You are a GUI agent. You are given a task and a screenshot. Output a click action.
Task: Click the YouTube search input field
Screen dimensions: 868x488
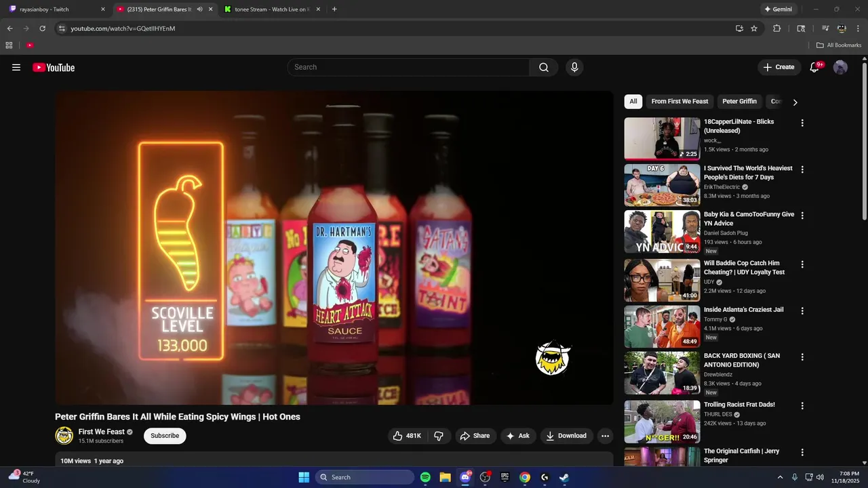tap(409, 67)
